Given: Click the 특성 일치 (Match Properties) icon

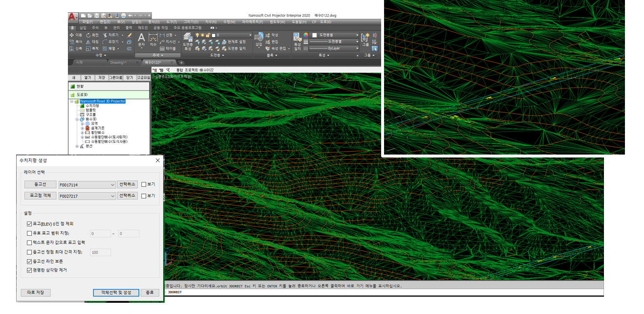Looking at the screenshot, I should point(298,41).
